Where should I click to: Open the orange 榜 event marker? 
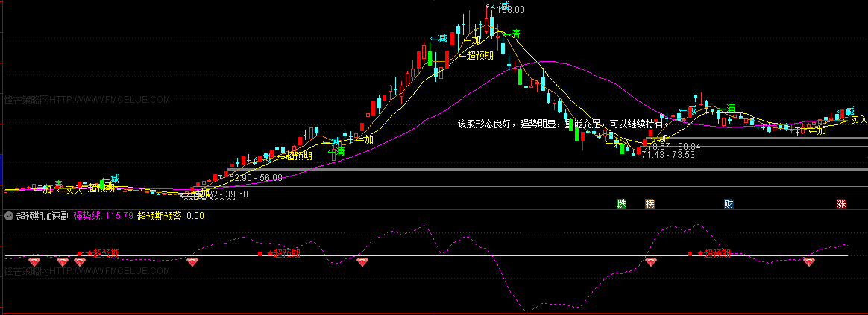coord(650,204)
